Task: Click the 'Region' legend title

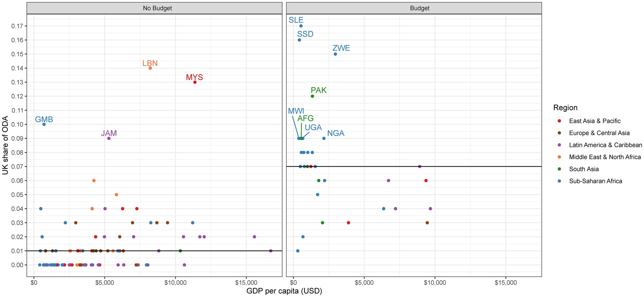Action: coord(565,108)
